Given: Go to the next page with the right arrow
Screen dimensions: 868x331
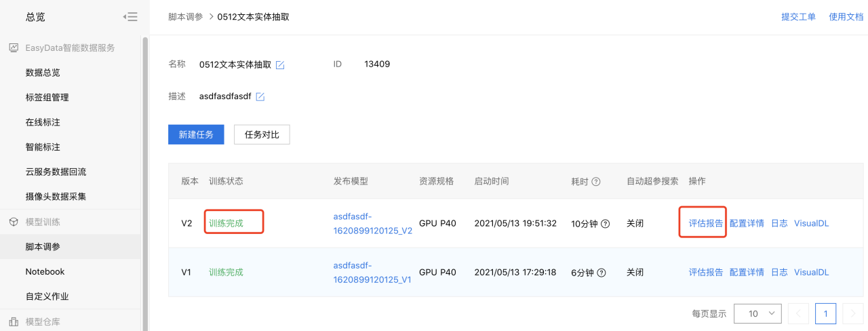Looking at the screenshot, I should [853, 313].
